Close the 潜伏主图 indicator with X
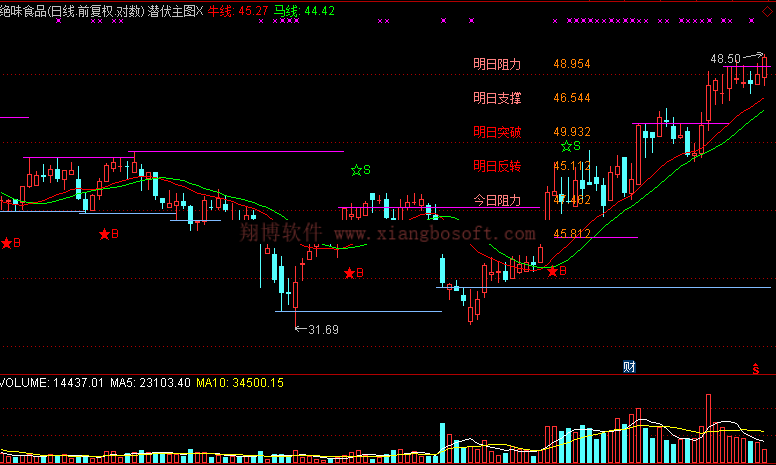776x465 pixels. point(200,11)
